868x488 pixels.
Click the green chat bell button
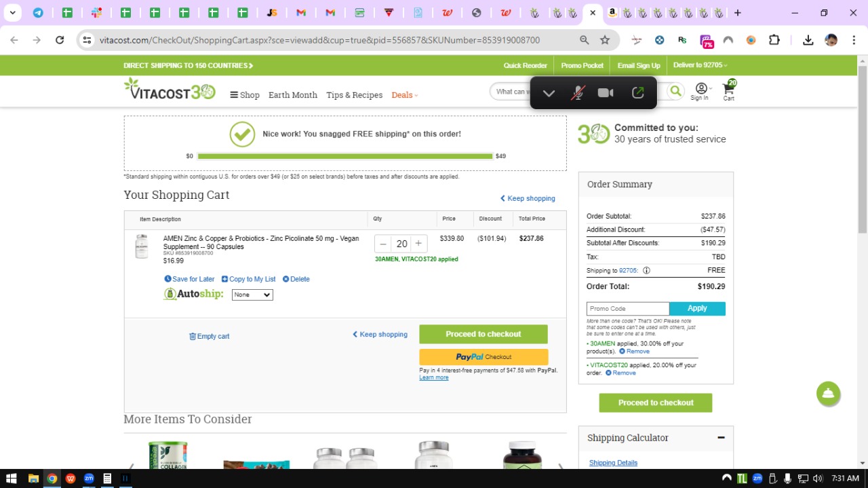click(x=828, y=394)
